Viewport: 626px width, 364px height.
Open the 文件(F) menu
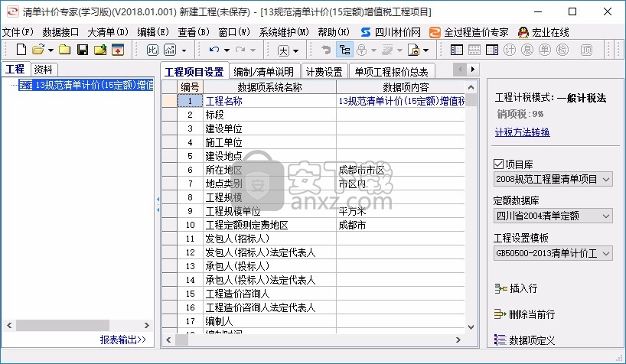tap(18, 32)
